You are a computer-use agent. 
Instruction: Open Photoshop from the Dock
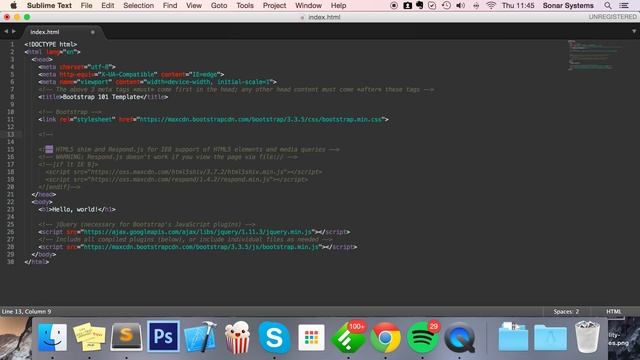pyautogui.click(x=163, y=337)
